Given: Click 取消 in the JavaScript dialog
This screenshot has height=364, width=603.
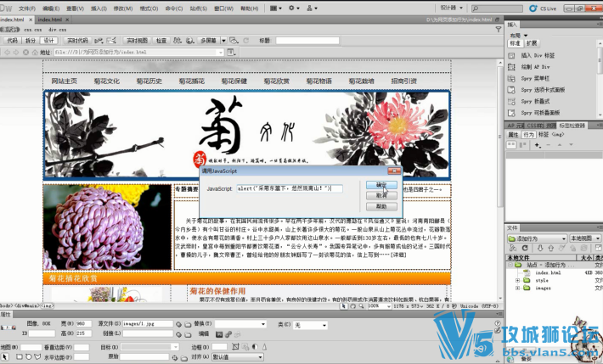Looking at the screenshot, I should (381, 196).
